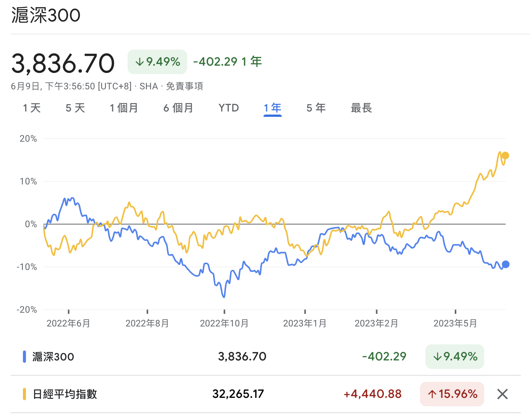
Task: Open the 免責事項 disclaimer link
Action: point(184,86)
